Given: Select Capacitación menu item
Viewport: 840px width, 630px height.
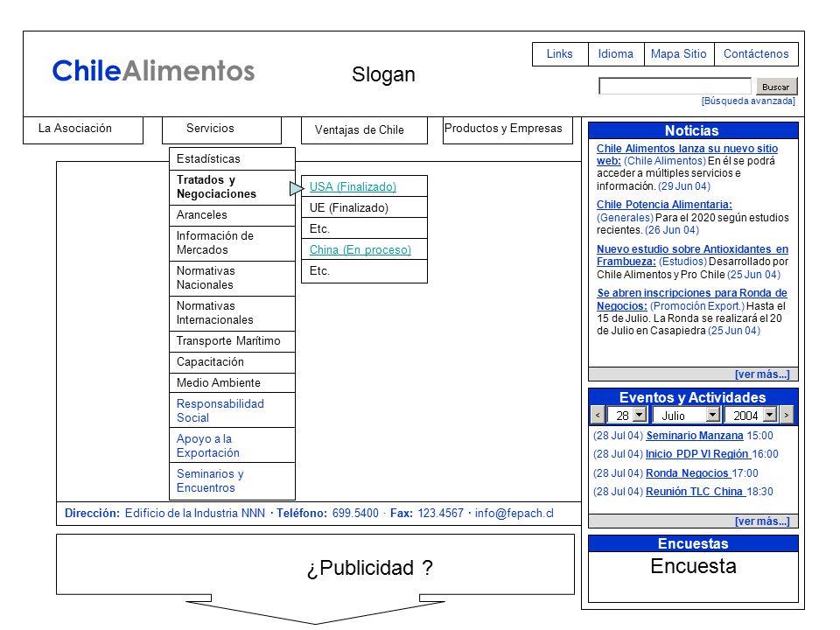Looking at the screenshot, I should pyautogui.click(x=232, y=362).
